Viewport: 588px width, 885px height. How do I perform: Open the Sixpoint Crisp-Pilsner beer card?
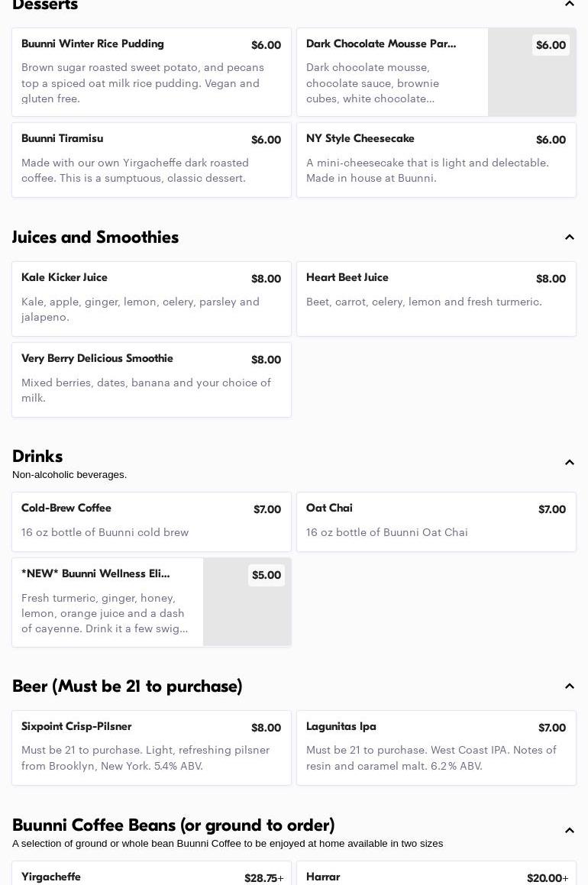click(x=151, y=748)
